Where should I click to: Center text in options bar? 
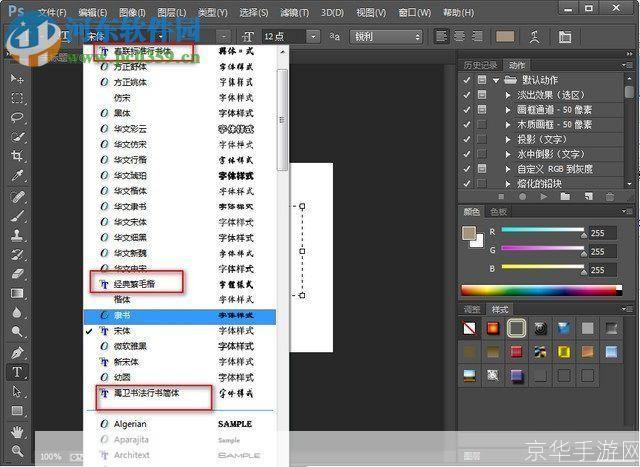pos(459,37)
